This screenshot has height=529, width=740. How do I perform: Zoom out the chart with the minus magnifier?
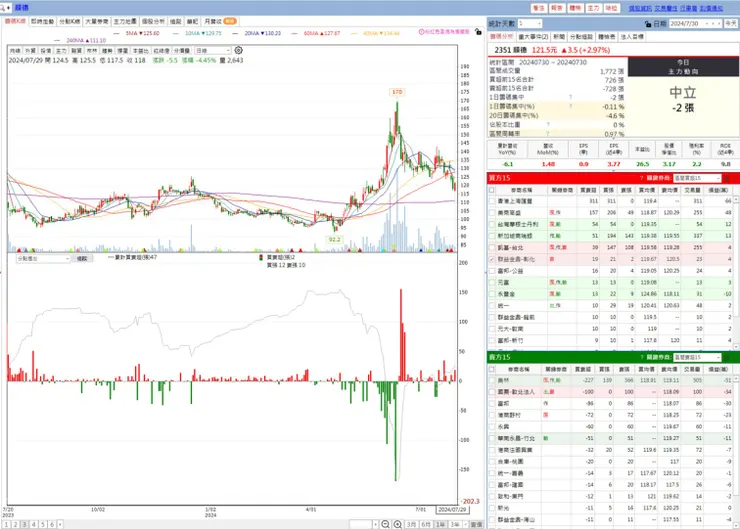pos(386,524)
